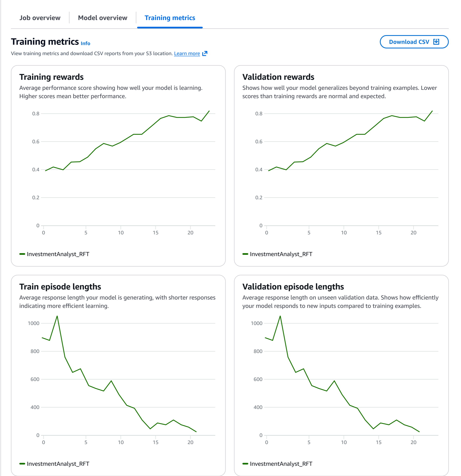Click the green legend marker under Validation rewards
461x476 pixels.
pyautogui.click(x=245, y=254)
